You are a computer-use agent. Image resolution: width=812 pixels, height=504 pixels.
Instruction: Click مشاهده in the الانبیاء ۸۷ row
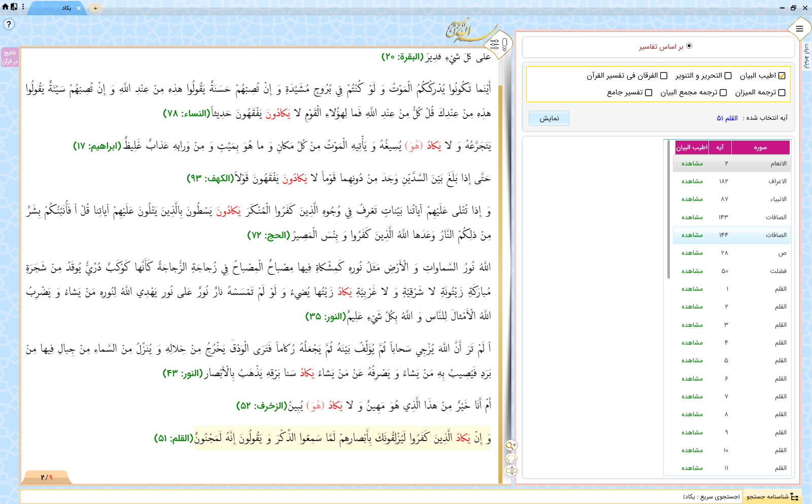pyautogui.click(x=692, y=199)
